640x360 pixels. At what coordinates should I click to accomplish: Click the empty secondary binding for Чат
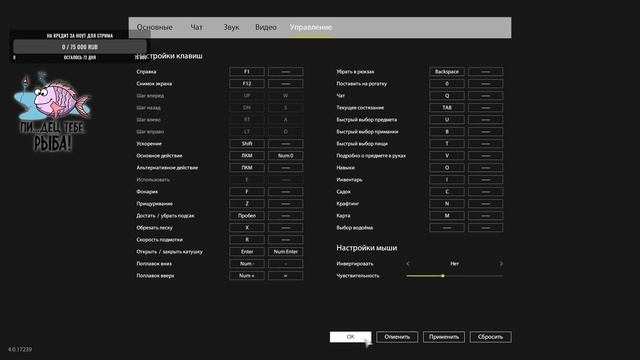[x=486, y=96]
